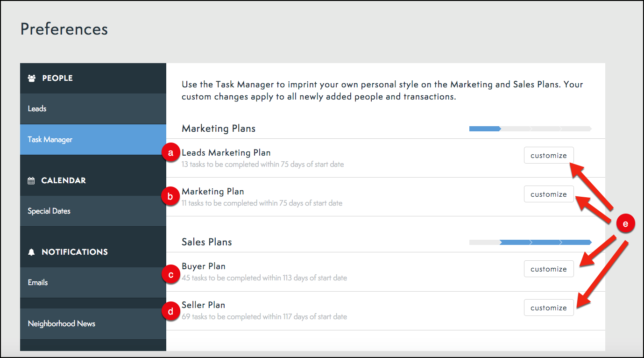Go to Emails notification settings

coord(38,283)
